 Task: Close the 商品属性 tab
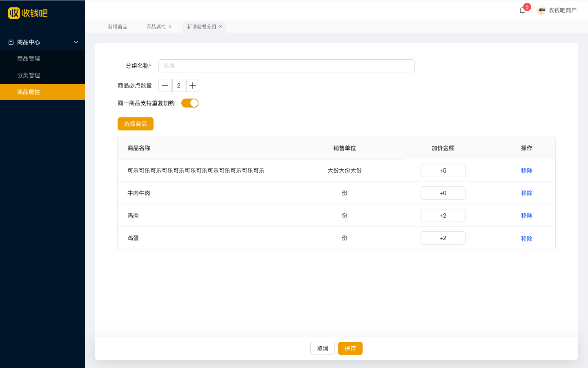point(170,27)
